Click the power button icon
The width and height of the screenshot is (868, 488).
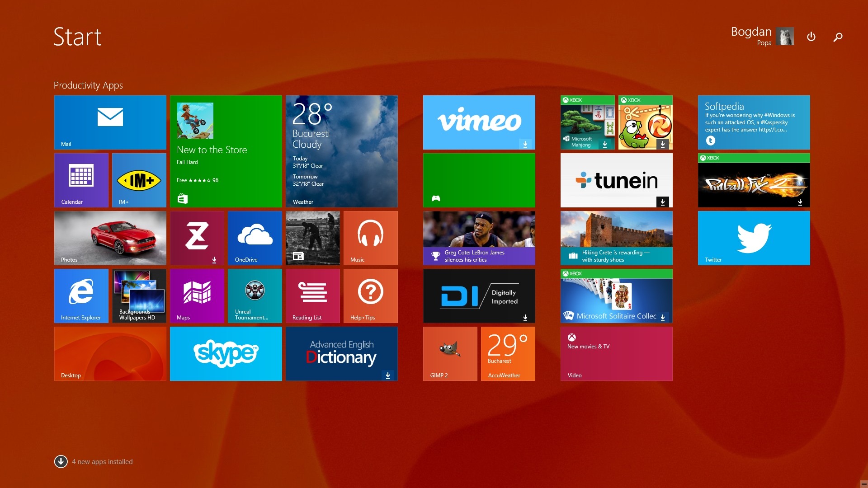[x=811, y=37]
